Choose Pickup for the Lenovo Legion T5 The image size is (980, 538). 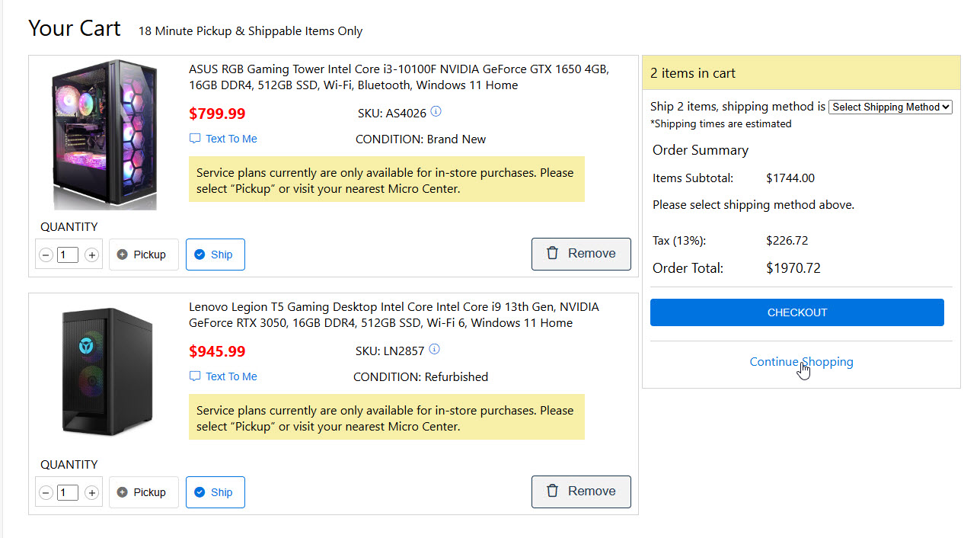(x=143, y=492)
